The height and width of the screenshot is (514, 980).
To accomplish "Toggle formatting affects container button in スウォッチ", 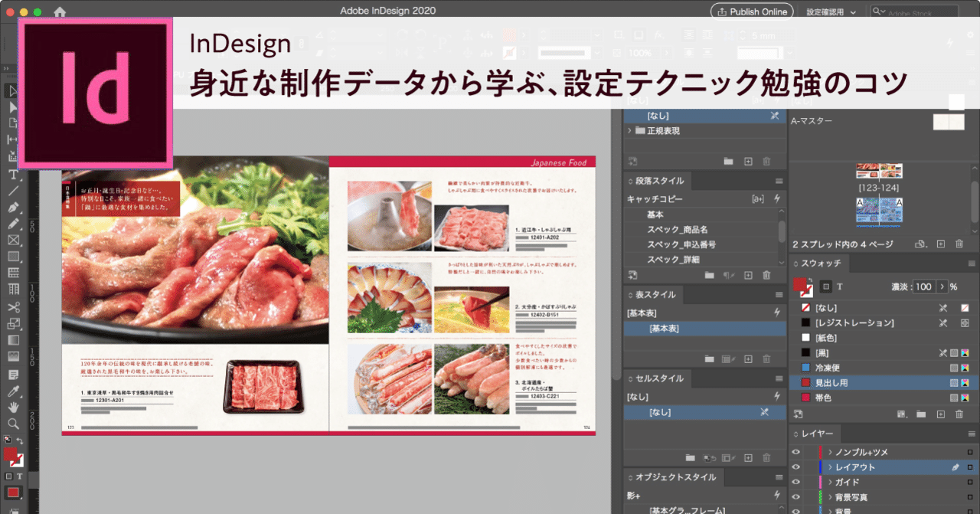I will tap(825, 286).
